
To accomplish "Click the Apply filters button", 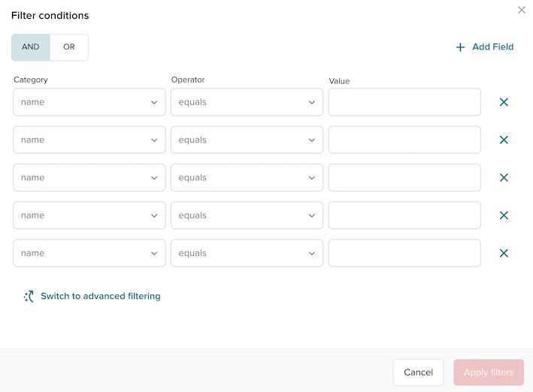I will (488, 372).
